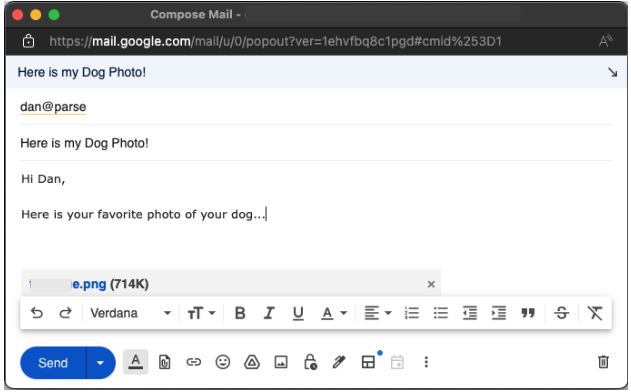Click the subject field text

(x=85, y=143)
